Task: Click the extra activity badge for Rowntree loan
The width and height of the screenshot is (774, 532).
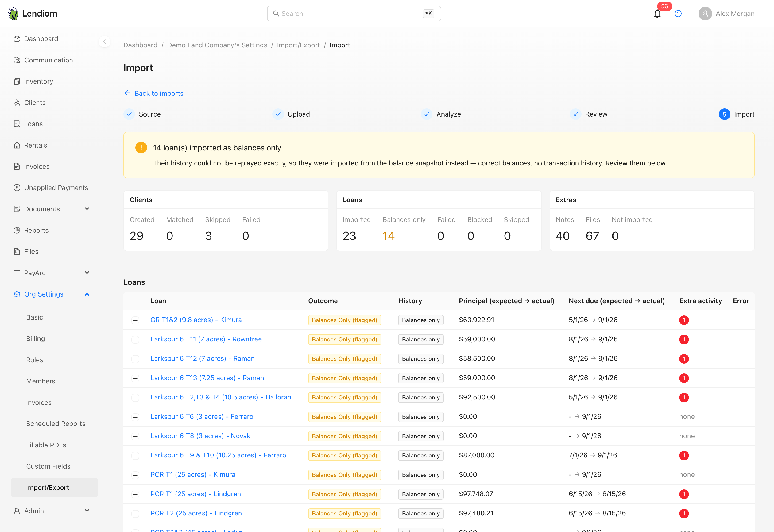Action: click(684, 339)
